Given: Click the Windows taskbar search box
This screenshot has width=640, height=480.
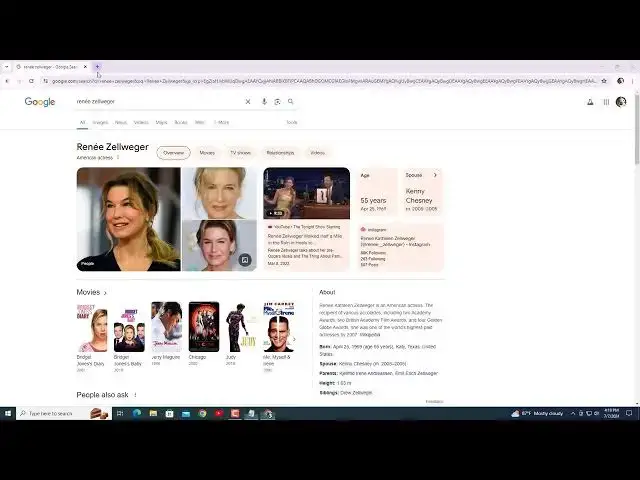Looking at the screenshot, I should tap(64, 413).
